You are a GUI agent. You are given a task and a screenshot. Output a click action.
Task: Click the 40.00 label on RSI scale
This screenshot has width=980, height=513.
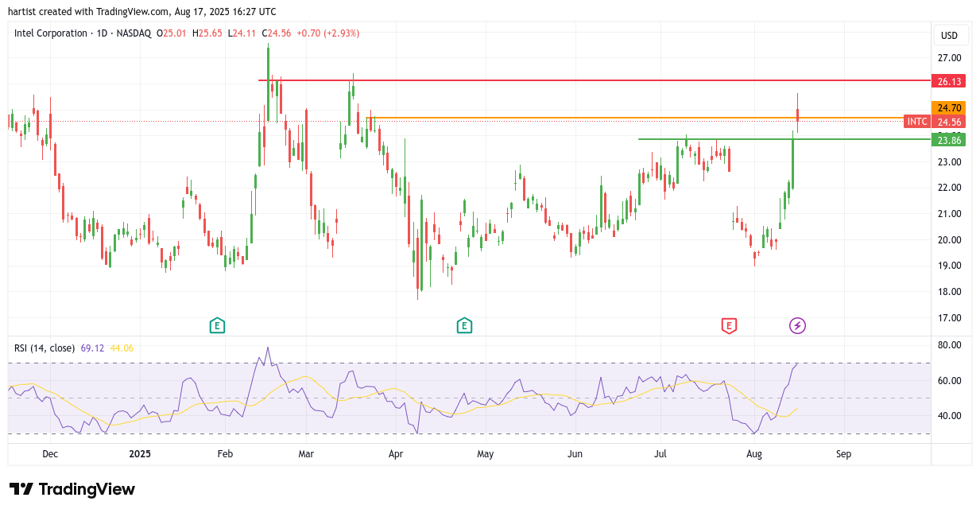click(949, 416)
